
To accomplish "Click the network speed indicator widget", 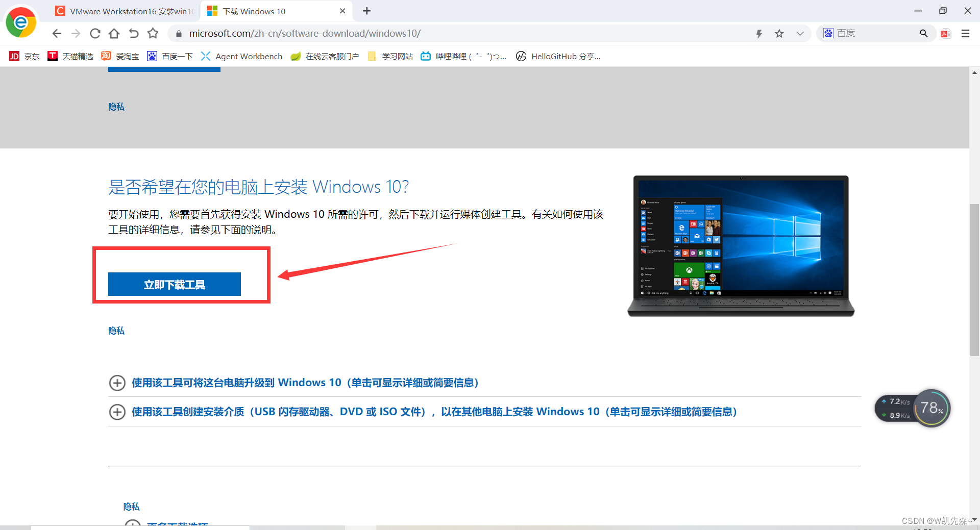I will click(896, 409).
